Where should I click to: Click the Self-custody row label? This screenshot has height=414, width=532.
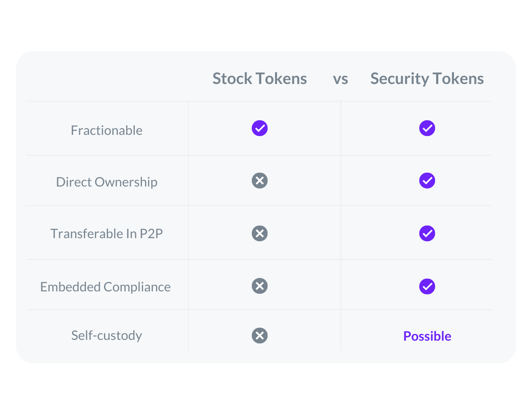106,336
